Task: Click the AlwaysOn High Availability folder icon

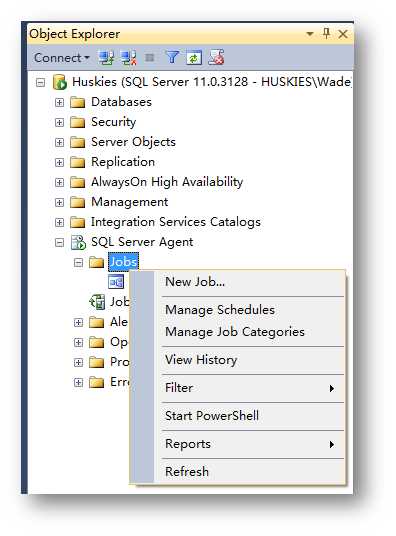Action: 78,182
